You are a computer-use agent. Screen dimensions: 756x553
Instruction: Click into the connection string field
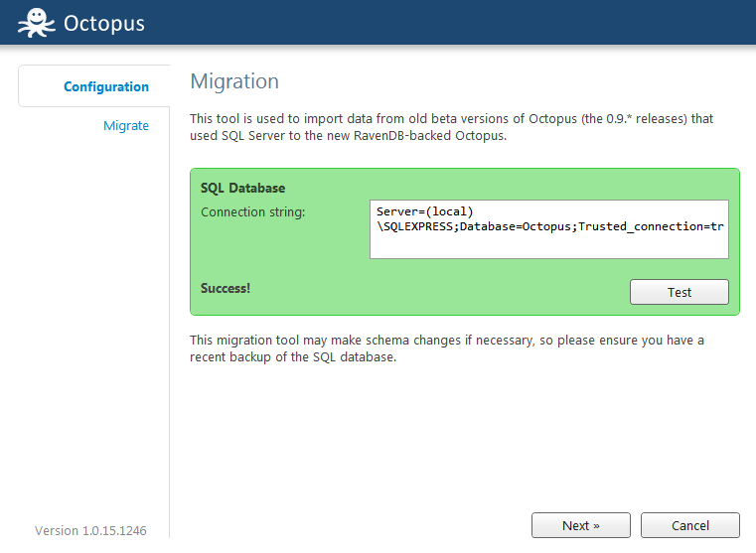[549, 229]
